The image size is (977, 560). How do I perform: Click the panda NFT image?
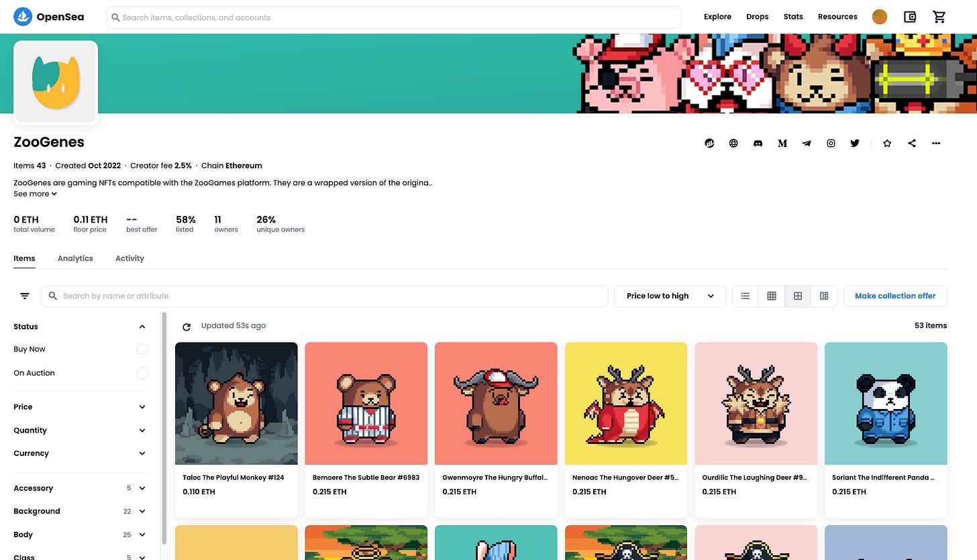click(x=886, y=404)
